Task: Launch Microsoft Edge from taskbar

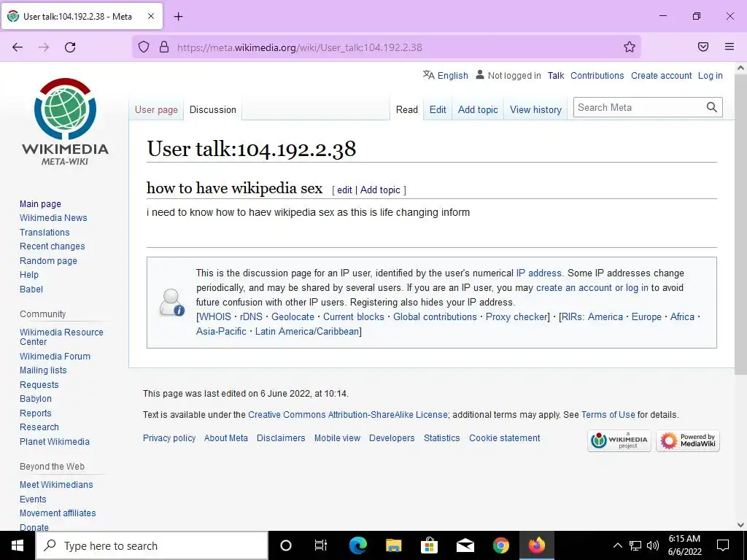Action: click(358, 545)
